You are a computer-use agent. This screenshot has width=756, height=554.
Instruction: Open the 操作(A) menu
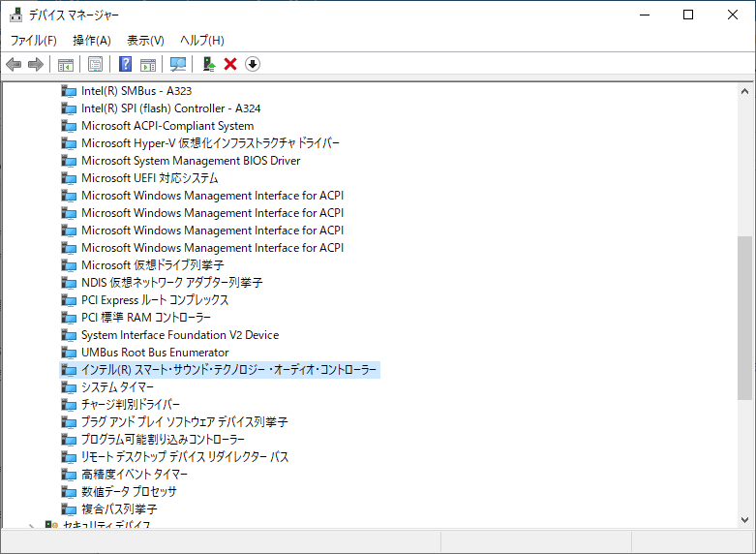92,40
